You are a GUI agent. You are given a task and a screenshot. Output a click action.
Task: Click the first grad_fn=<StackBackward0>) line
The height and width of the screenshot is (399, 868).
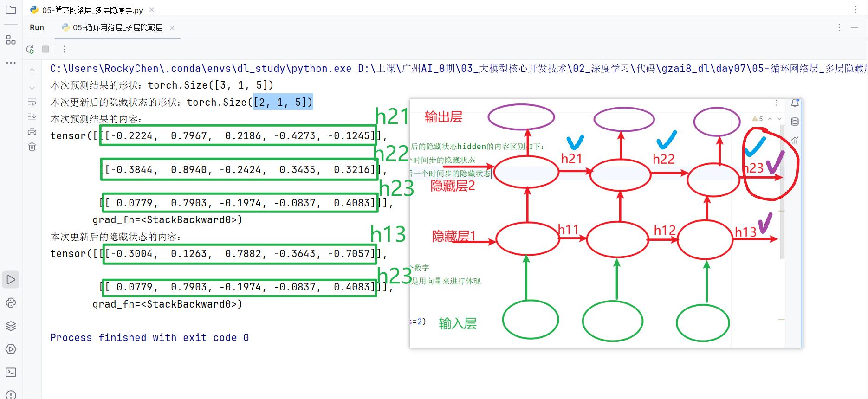coord(168,220)
